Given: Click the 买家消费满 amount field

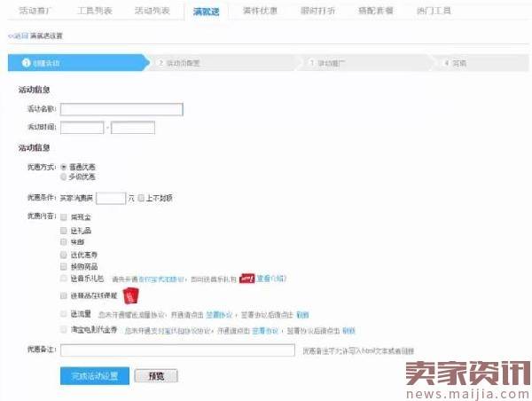Looking at the screenshot, I should pyautogui.click(x=111, y=199).
